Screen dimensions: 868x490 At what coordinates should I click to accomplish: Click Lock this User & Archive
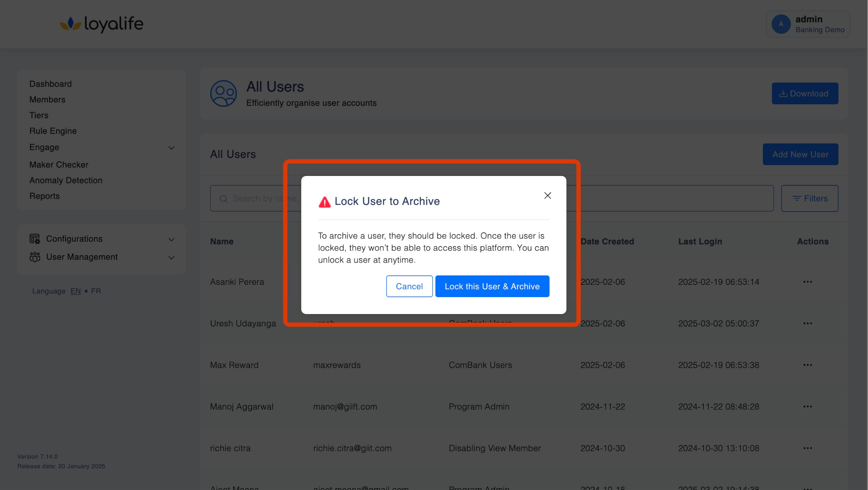(x=492, y=286)
